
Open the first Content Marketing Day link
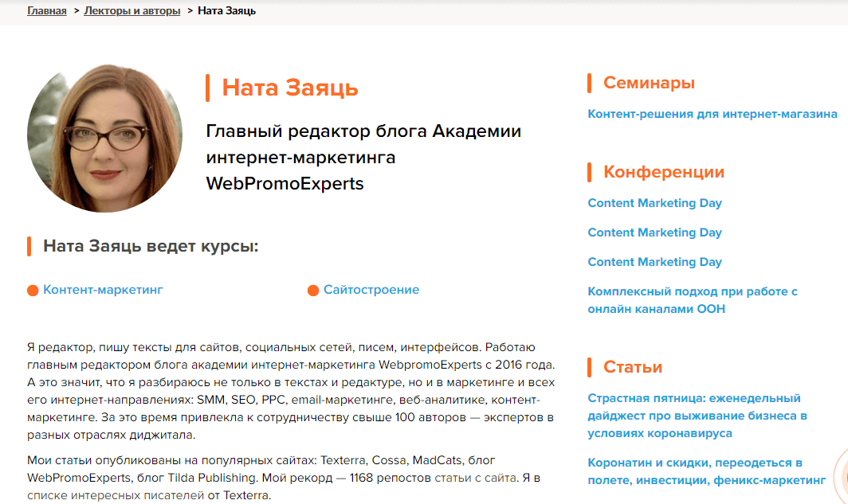[654, 203]
